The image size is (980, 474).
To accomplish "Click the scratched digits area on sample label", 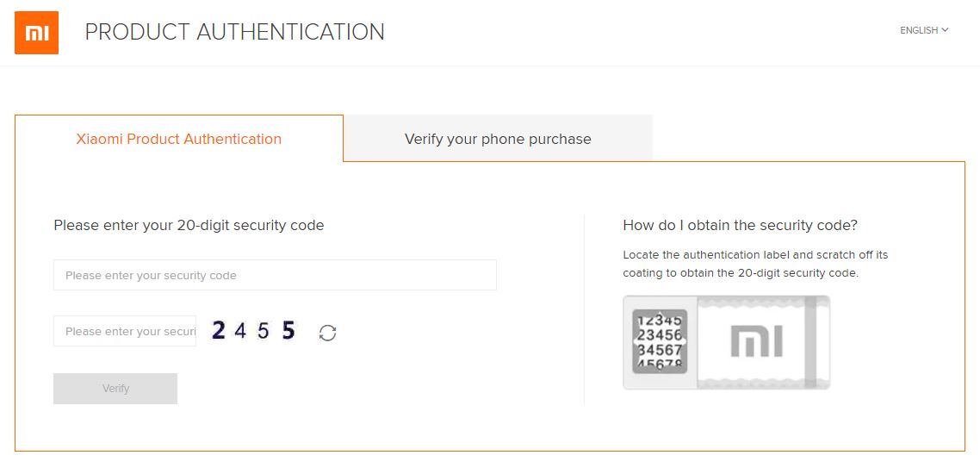I will coord(659,341).
